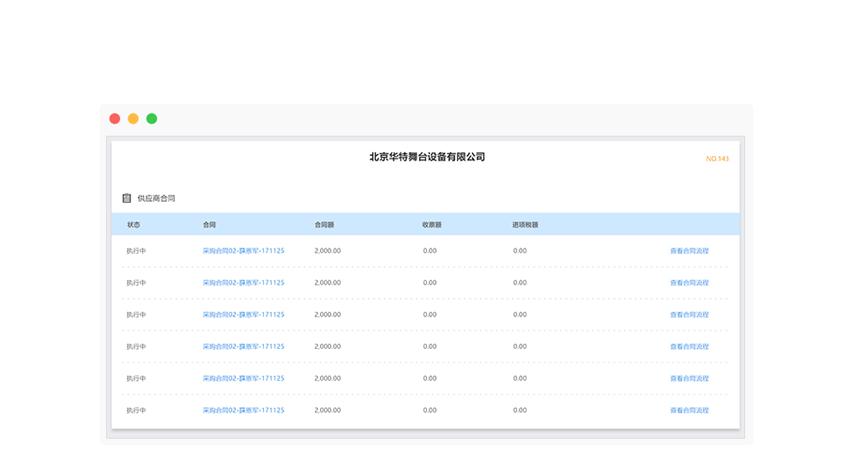Click 查看合同流程 in the first row
The width and height of the screenshot is (850, 462).
(x=689, y=251)
